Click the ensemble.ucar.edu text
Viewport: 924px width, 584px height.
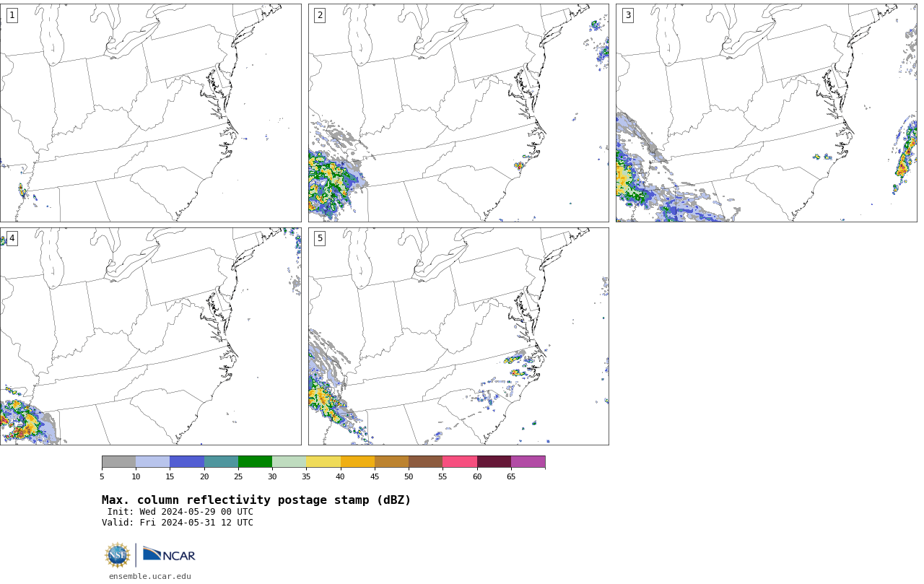tap(150, 576)
